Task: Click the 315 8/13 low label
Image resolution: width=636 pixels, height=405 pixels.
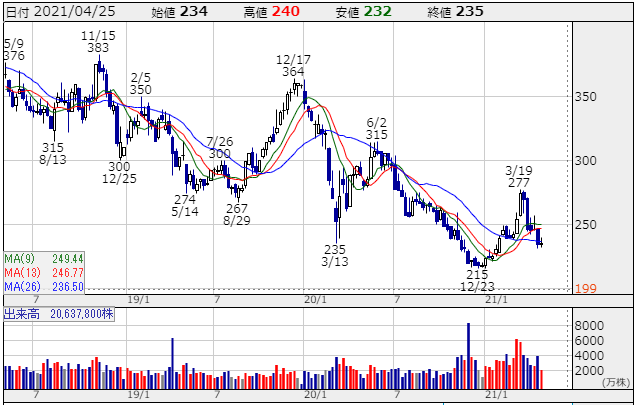Action: [53, 153]
